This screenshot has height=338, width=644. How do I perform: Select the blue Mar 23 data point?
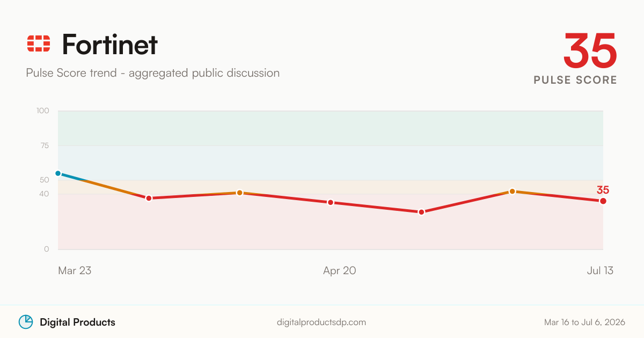[58, 173]
